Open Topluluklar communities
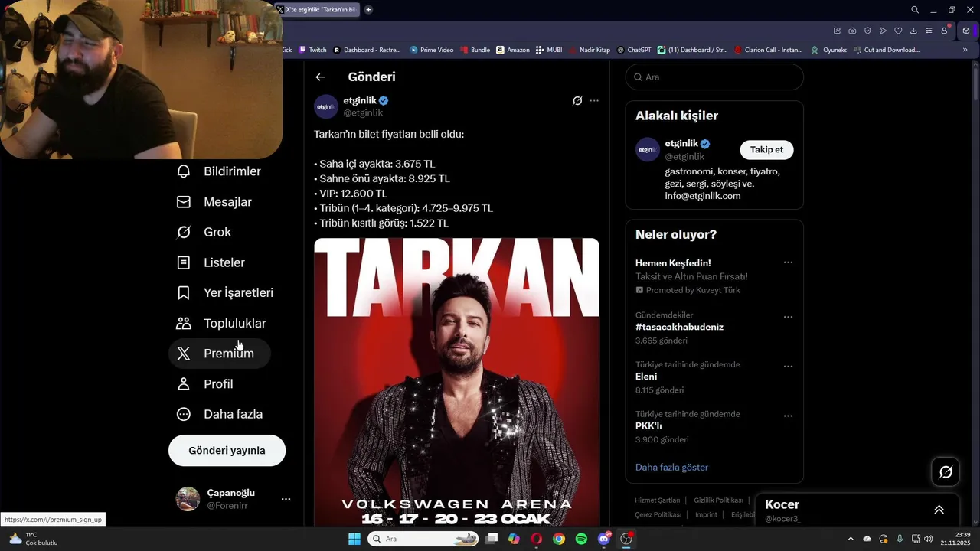This screenshot has height=551, width=980. tap(220, 323)
